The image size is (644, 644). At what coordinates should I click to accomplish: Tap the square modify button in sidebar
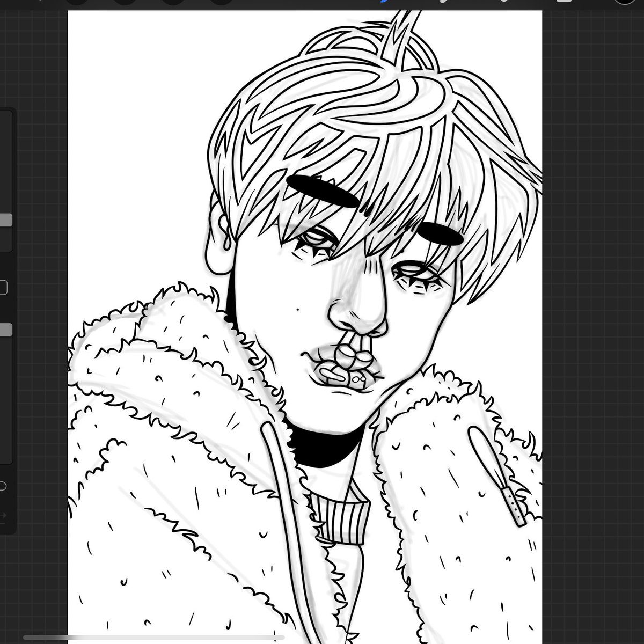pyautogui.click(x=3, y=288)
